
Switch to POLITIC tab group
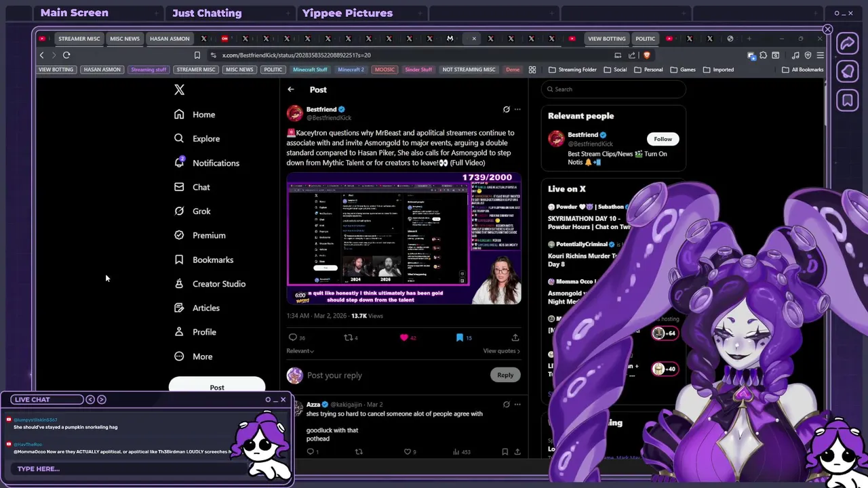(645, 39)
